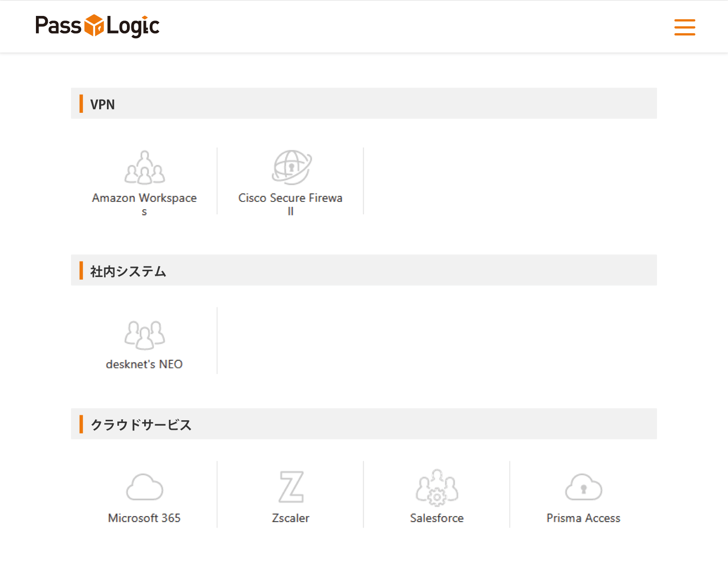The image size is (728, 564).
Task: Open the Prisma Access label link
Action: tap(583, 518)
